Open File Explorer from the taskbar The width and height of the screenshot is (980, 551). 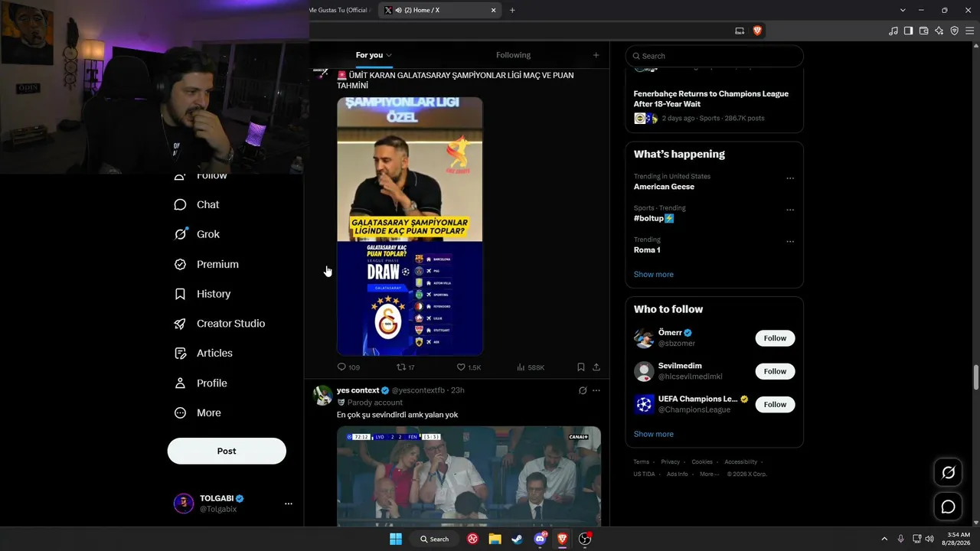tap(495, 539)
